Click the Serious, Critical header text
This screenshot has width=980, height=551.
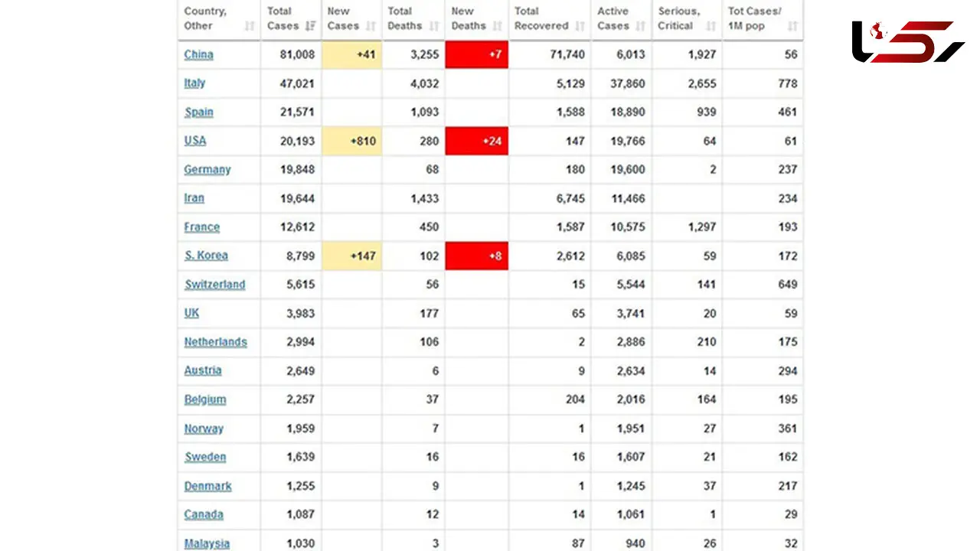click(679, 18)
